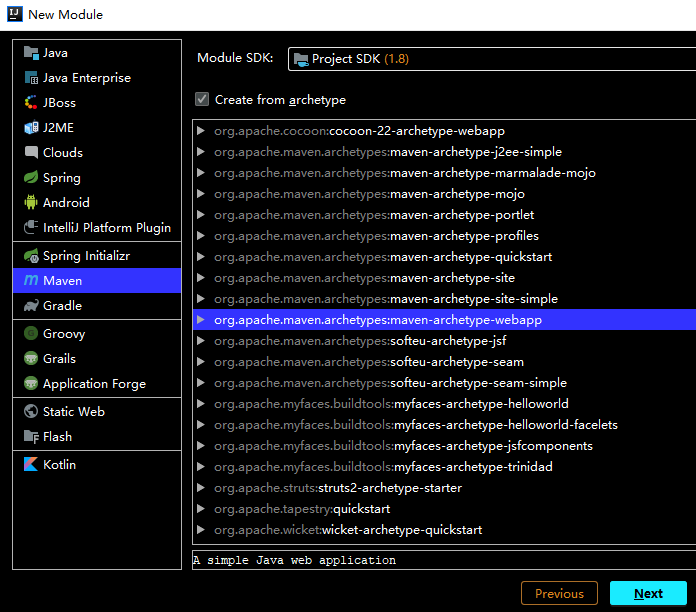The height and width of the screenshot is (612, 696).
Task: Expand myfaces-archetype-helloworld node arrow
Action: pos(201,403)
